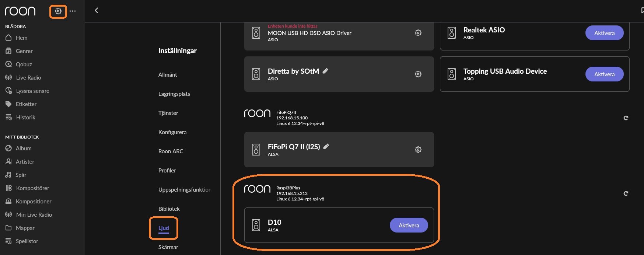Edit the Diretta by SOtM name pencil
644x255 pixels.
click(x=325, y=71)
